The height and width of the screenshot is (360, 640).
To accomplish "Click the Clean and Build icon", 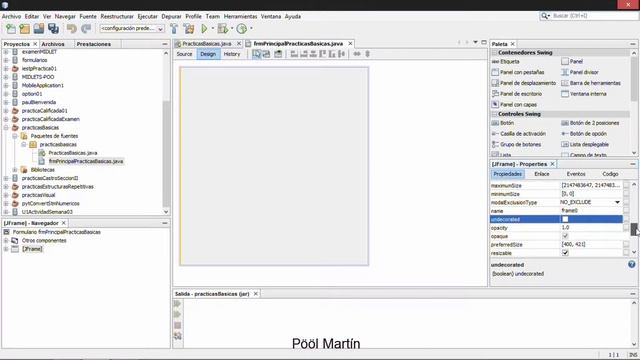I will pos(189,29).
